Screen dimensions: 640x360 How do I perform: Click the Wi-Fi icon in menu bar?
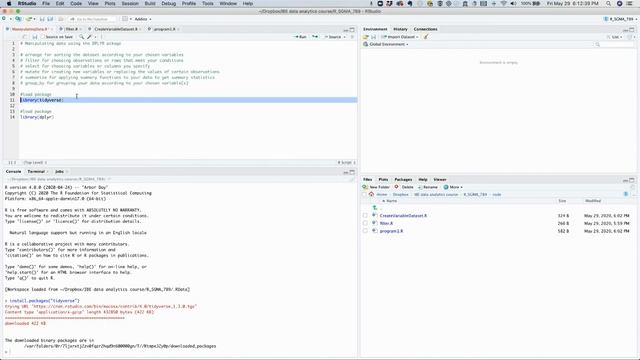[x=503, y=3]
